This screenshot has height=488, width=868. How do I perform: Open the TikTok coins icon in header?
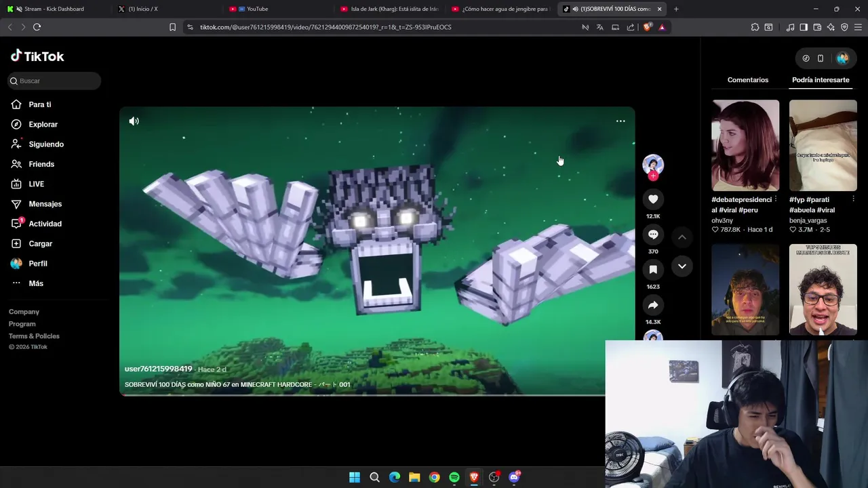click(806, 58)
